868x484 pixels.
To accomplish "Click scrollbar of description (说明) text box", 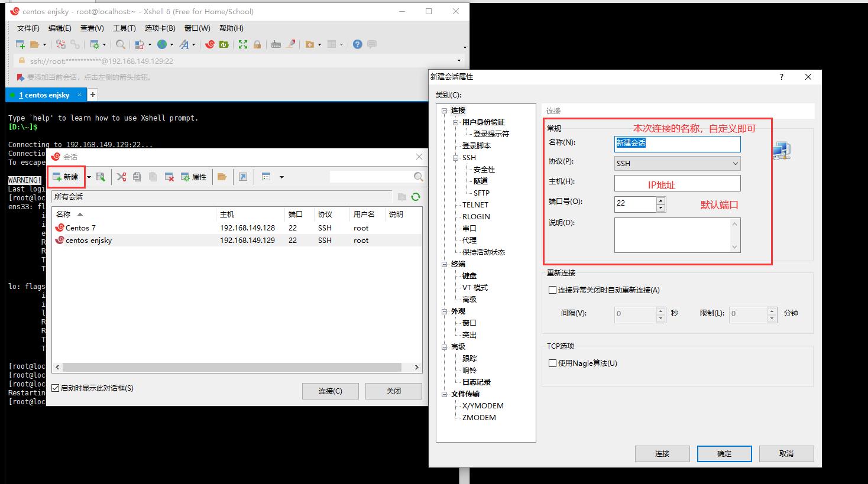I will pyautogui.click(x=735, y=235).
